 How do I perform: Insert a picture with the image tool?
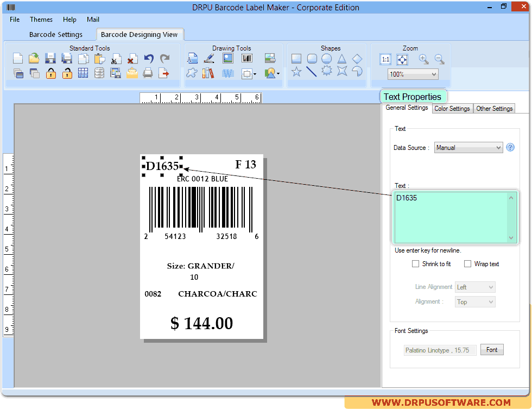pos(228,58)
